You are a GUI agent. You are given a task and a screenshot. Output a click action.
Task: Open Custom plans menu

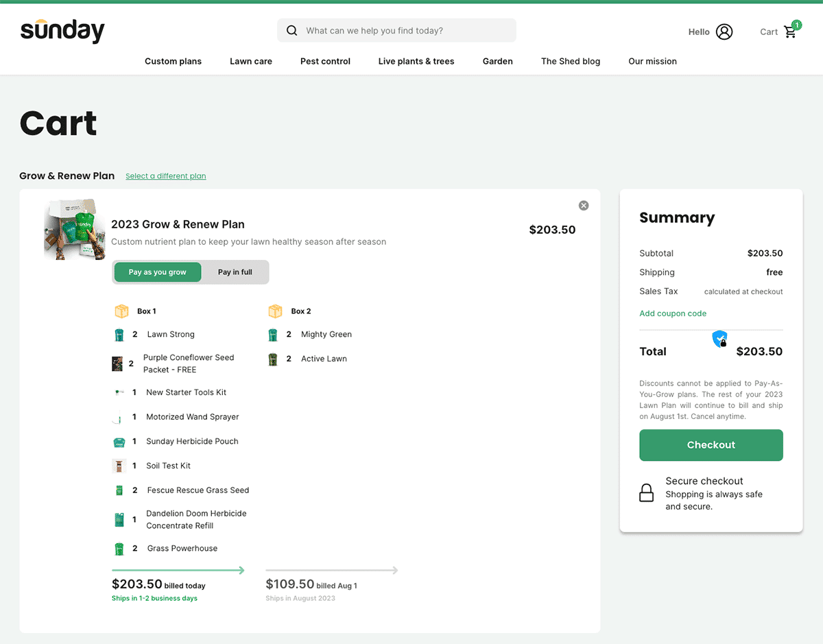173,61
